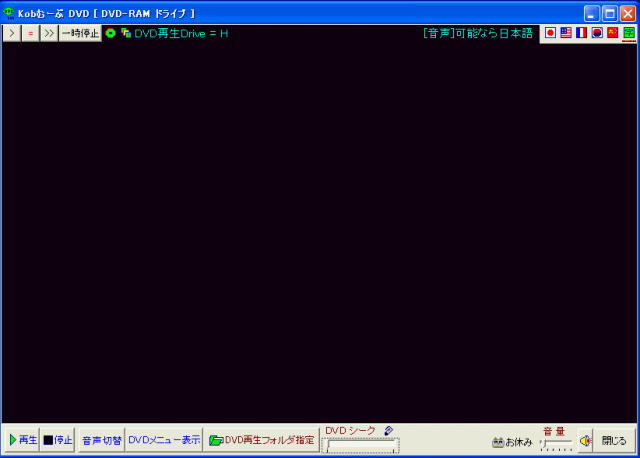640x458 pixels.
Task: Click the 音量 volume slider
Action: point(556,444)
